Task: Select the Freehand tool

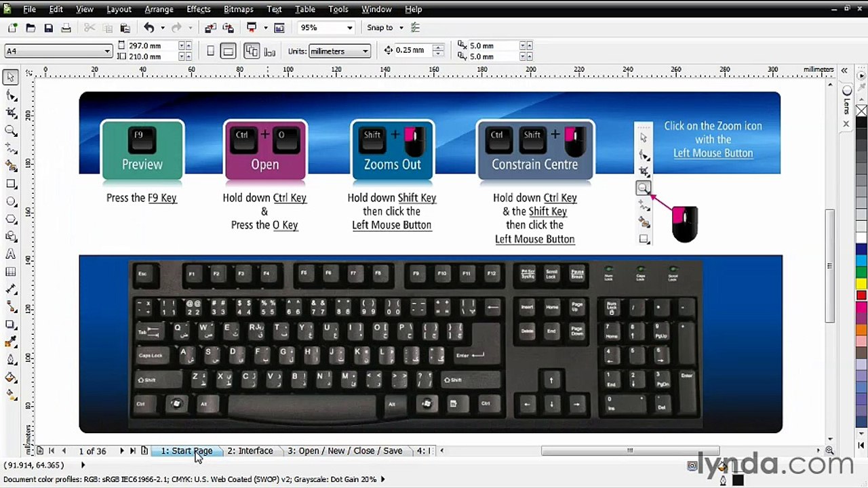Action: click(x=10, y=148)
